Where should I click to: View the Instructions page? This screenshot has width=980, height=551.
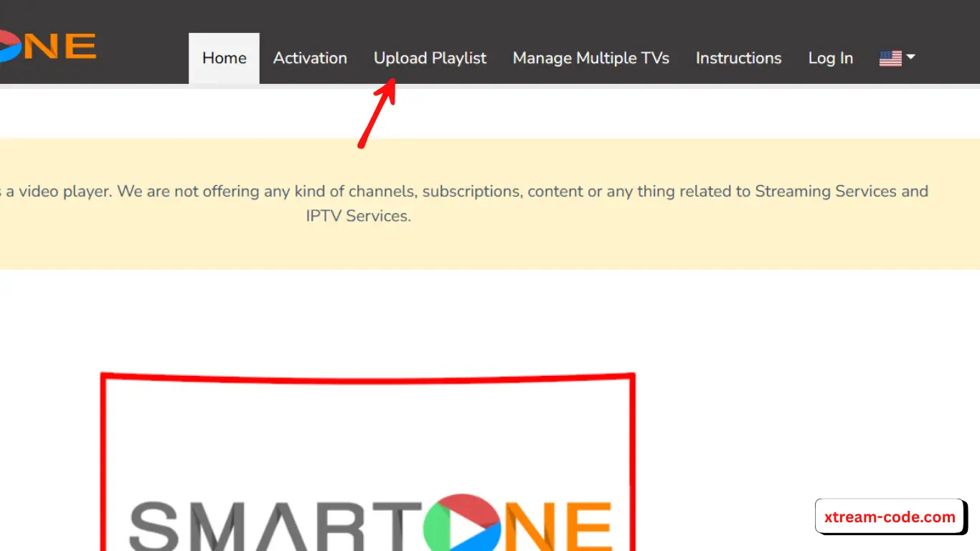738,58
